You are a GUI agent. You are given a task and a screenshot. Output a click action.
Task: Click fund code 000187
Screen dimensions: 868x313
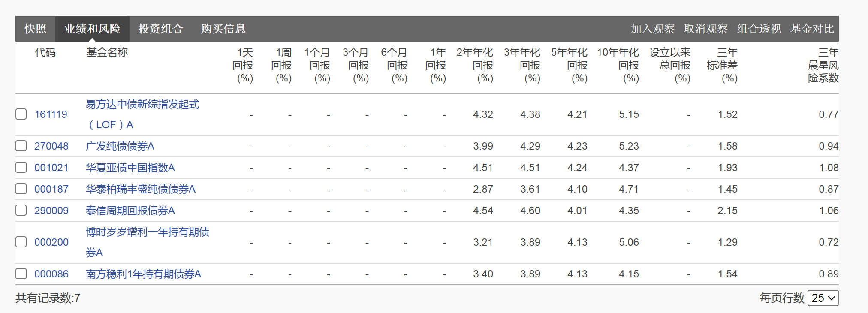[51, 189]
